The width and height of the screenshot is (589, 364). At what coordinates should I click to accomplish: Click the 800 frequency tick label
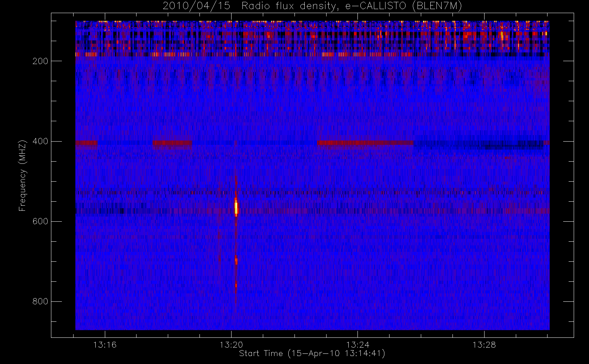coord(40,301)
